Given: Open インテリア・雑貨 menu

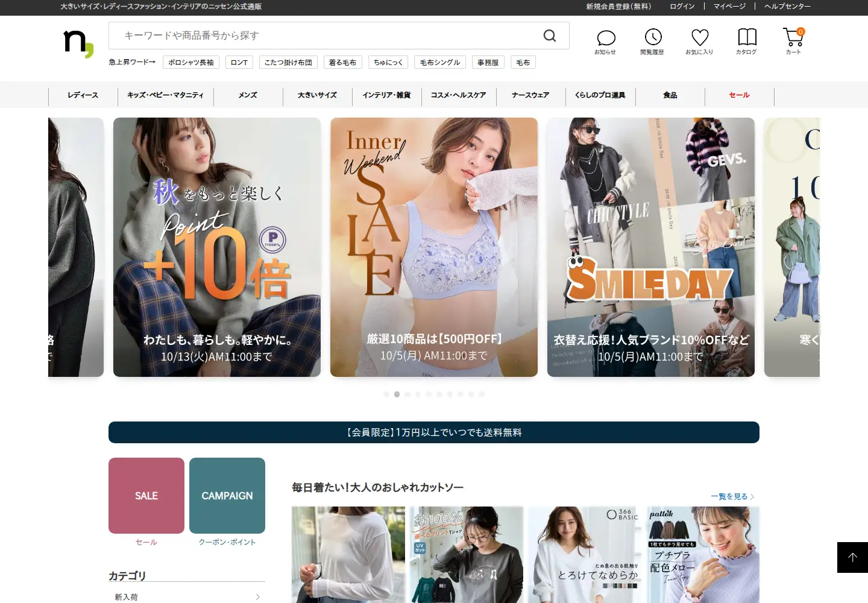Looking at the screenshot, I should tap(386, 95).
